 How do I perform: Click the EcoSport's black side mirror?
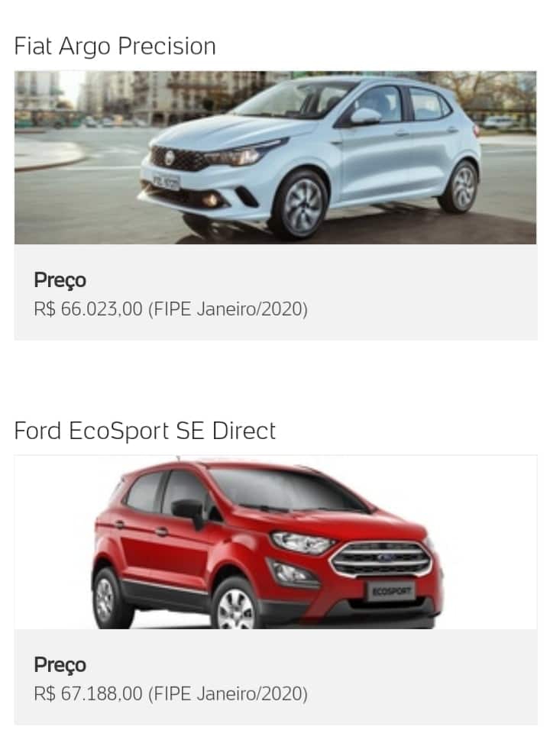(189, 512)
